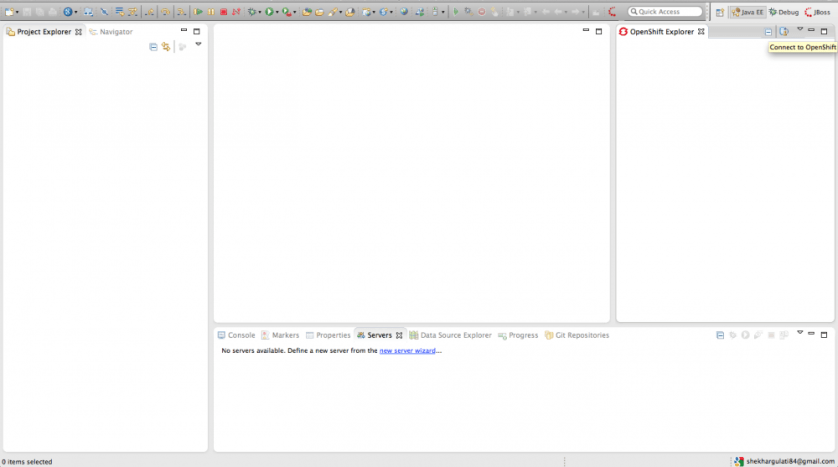The width and height of the screenshot is (838, 467).
Task: Open the Servers view menu dropdown
Action: 799,332
